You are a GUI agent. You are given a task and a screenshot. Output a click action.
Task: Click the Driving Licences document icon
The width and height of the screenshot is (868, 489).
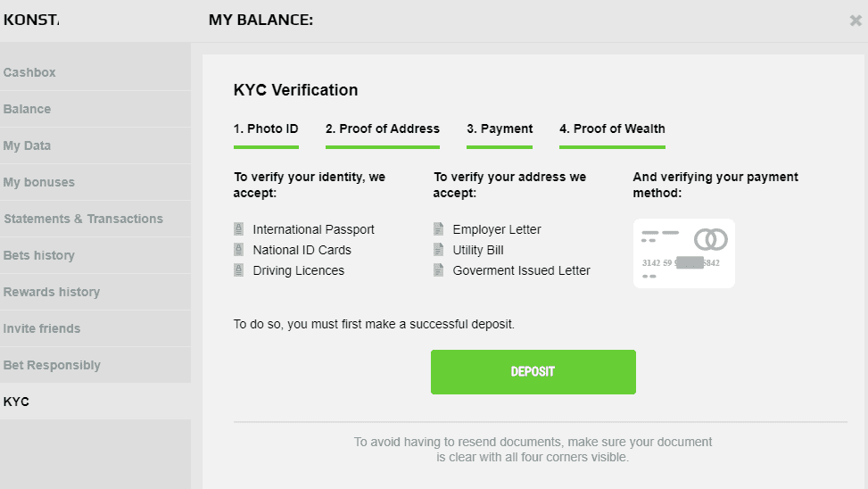click(x=239, y=270)
